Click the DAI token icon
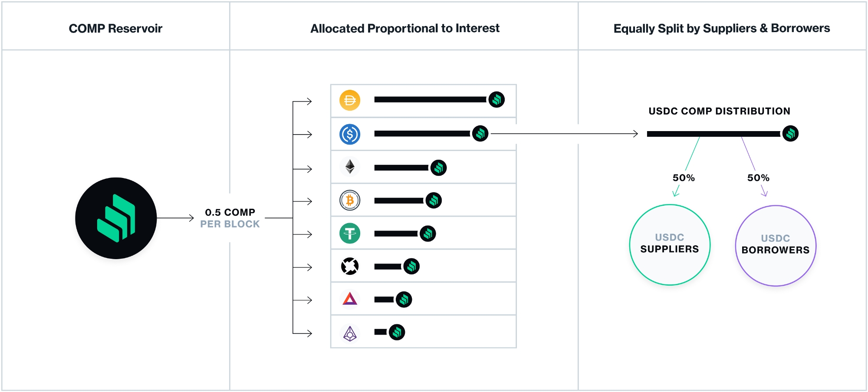Image resolution: width=868 pixels, height=392 pixels. [x=350, y=100]
